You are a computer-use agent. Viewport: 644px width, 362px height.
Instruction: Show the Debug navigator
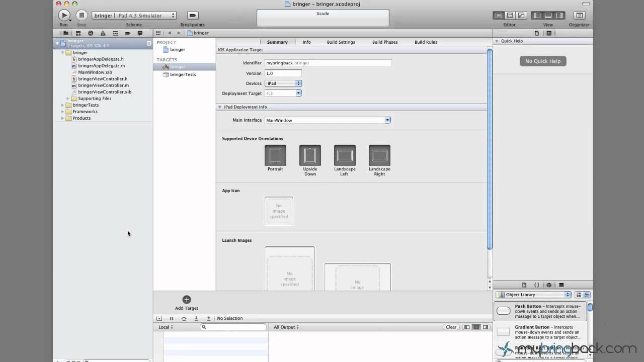pyautogui.click(x=115, y=33)
